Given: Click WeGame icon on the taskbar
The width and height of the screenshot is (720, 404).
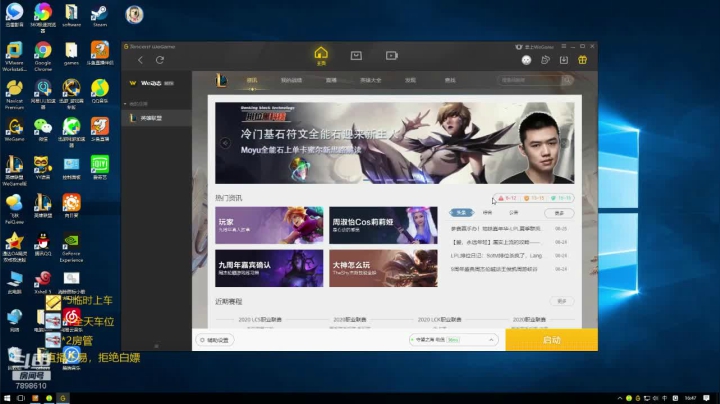Looking at the screenshot, I should click(63, 398).
